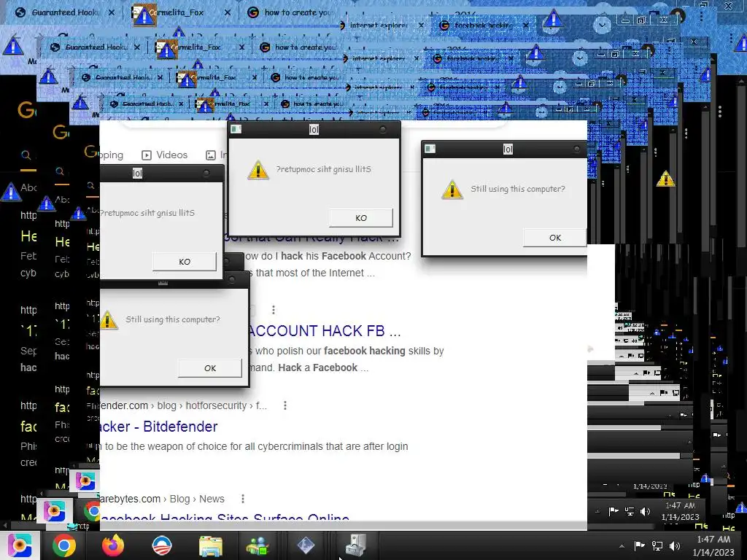The width and height of the screenshot is (747, 560).
Task: Open the two-people messenger taskbar icon
Action: (258, 545)
